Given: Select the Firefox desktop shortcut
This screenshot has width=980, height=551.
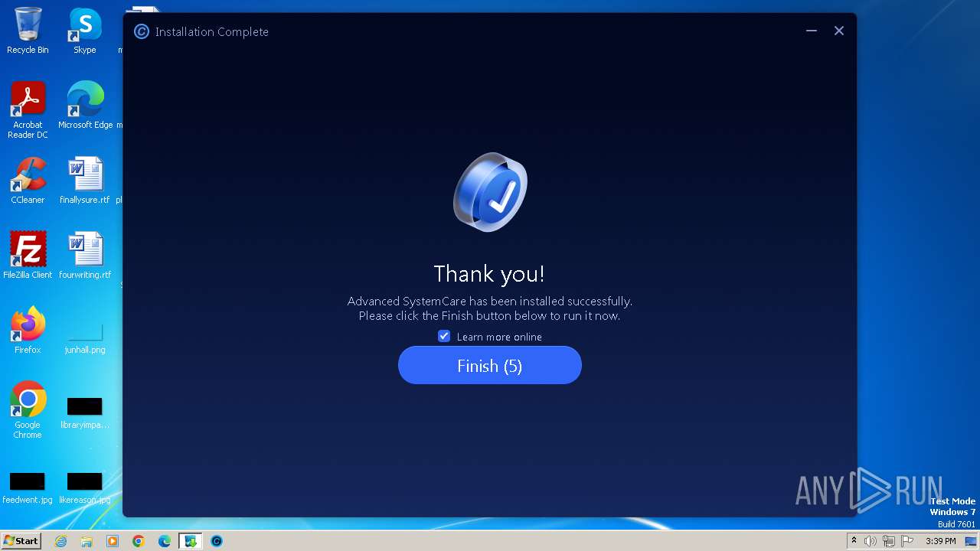Looking at the screenshot, I should [x=28, y=331].
